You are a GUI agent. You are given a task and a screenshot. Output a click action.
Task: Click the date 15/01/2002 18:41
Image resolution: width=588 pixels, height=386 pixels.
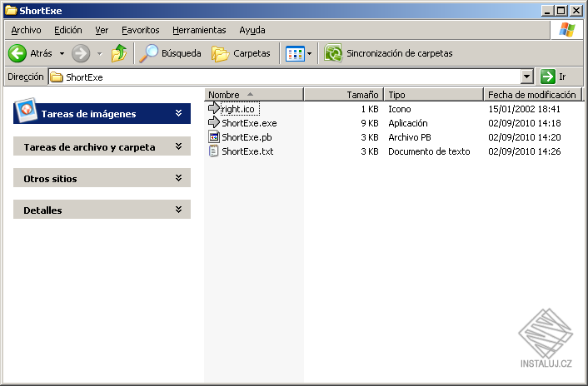(524, 109)
